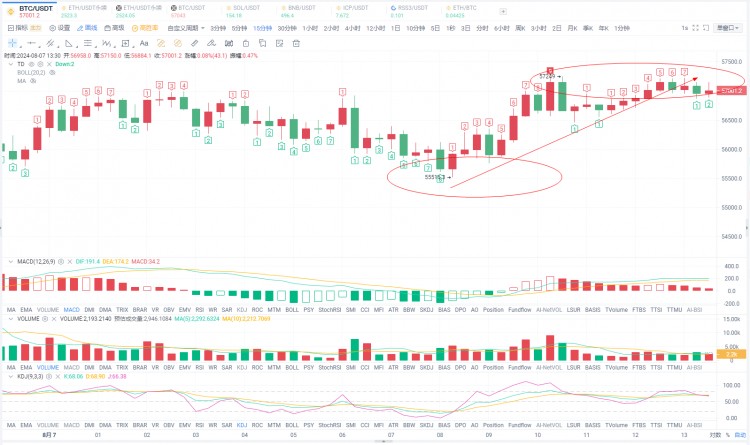
Task: Toggle MA indicator visibility eye
Action: coord(33,81)
